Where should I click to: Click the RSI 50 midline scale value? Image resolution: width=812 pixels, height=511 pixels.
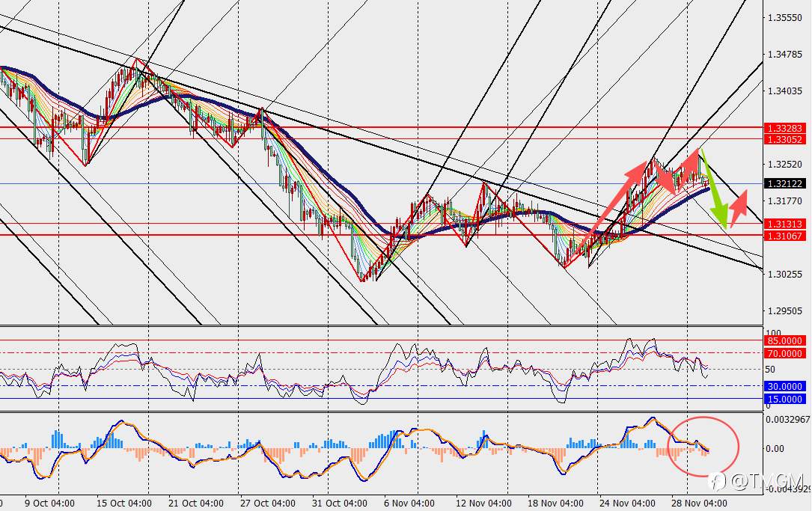pyautogui.click(x=771, y=369)
